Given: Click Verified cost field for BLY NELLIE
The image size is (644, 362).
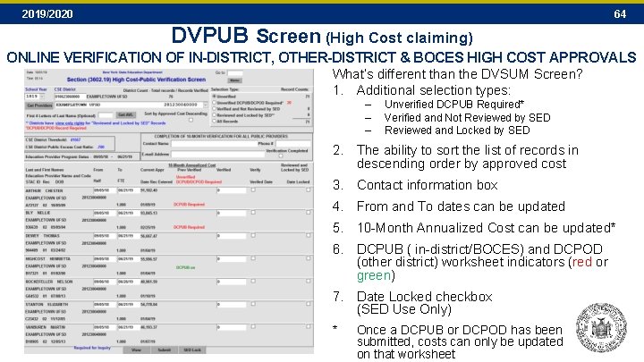Looking at the screenshot, I should [x=232, y=213].
